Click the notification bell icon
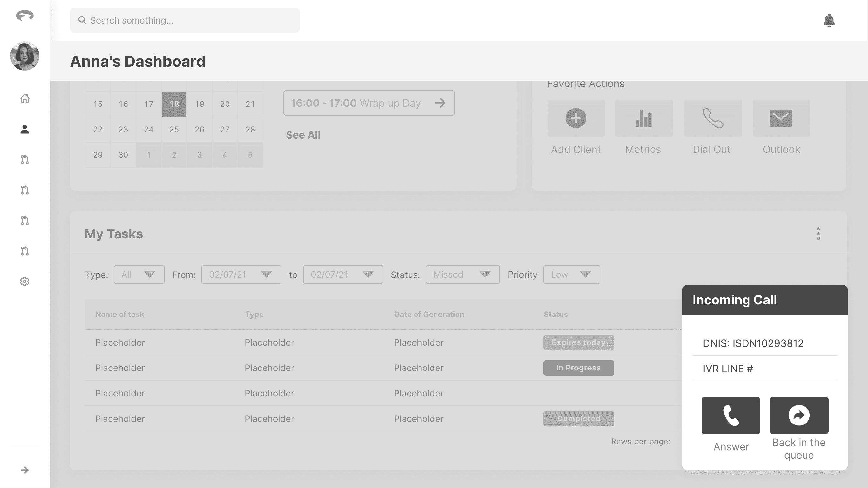The image size is (868, 488). pyautogui.click(x=829, y=21)
